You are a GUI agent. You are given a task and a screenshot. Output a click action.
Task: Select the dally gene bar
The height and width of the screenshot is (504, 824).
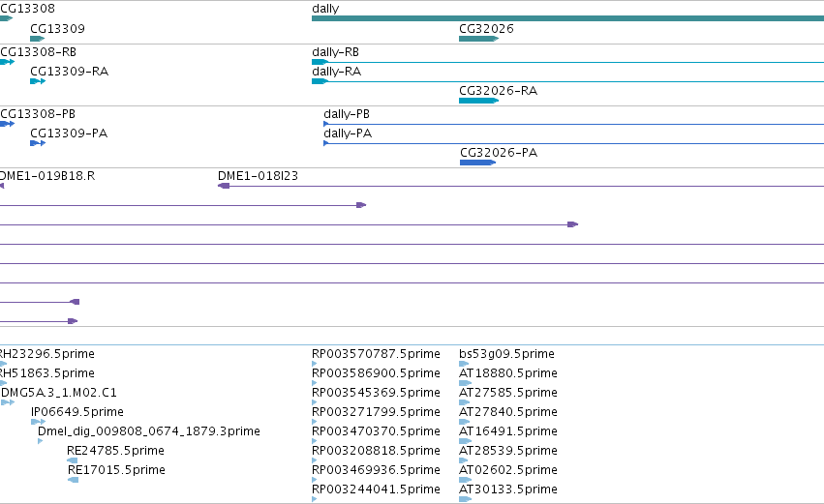(567, 18)
